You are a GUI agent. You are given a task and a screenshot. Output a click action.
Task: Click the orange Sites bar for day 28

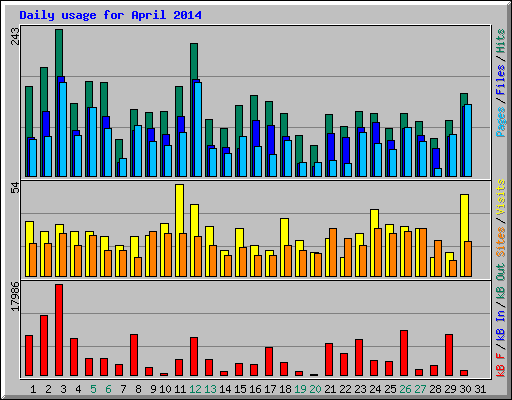(438, 258)
